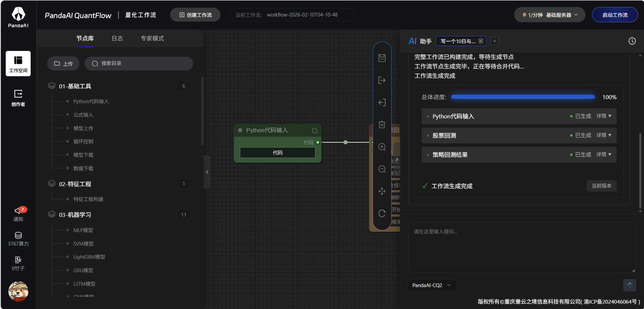Open the 工作空间 workspace section
The width and height of the screenshot is (644, 309).
tap(18, 64)
